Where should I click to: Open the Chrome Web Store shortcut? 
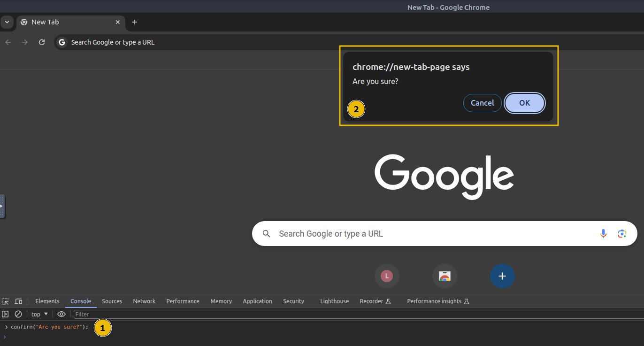click(445, 276)
